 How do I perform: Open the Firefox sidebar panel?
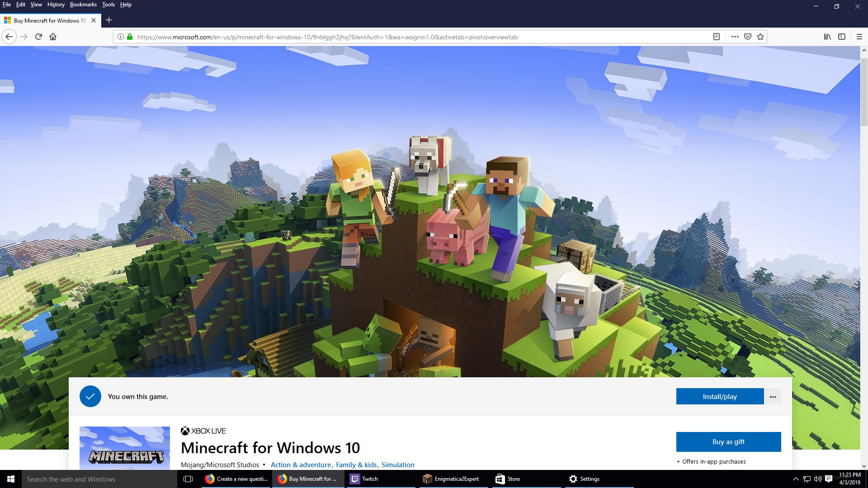pyautogui.click(x=841, y=36)
